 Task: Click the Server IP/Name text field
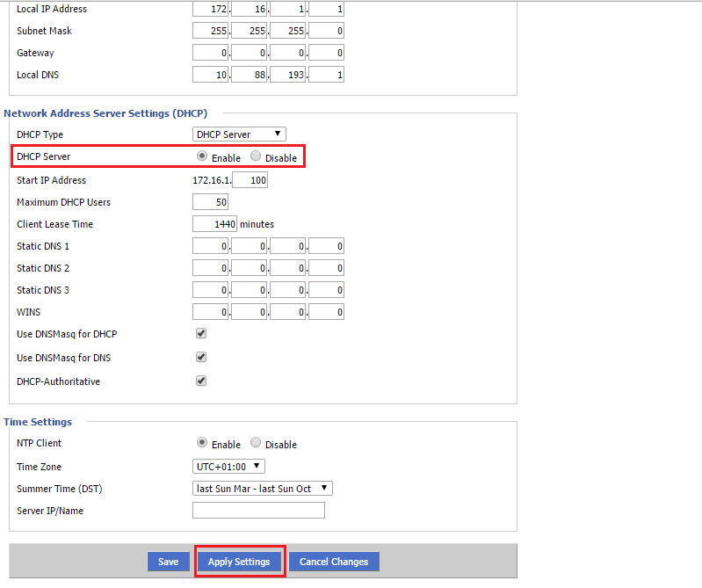[x=258, y=511]
